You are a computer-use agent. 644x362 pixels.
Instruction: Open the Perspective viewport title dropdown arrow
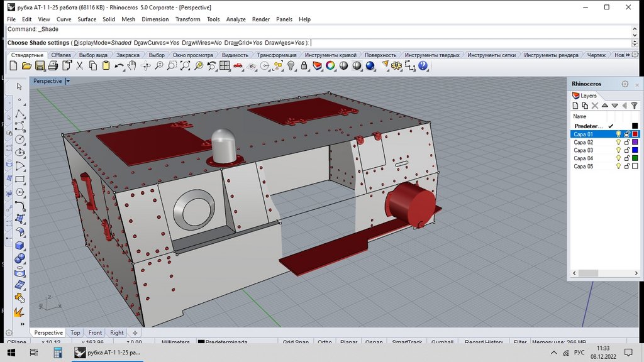click(68, 81)
